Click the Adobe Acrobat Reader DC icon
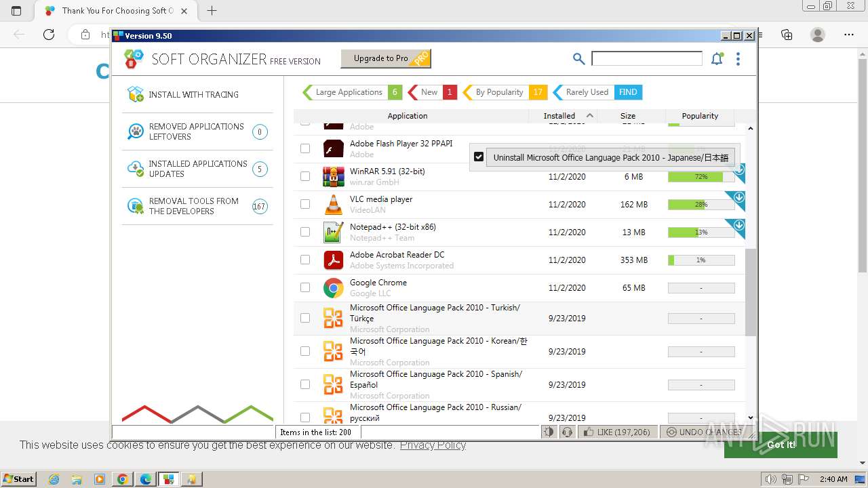 (x=333, y=260)
